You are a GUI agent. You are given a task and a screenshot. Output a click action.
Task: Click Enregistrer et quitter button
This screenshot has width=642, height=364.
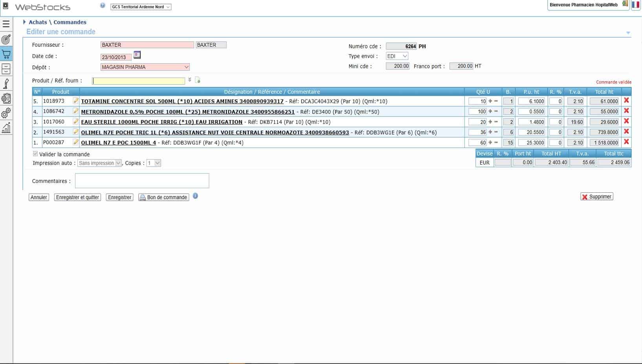[77, 197]
